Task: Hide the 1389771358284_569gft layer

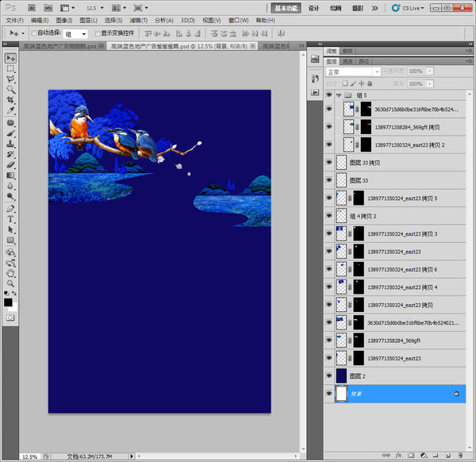Action: tap(329, 340)
